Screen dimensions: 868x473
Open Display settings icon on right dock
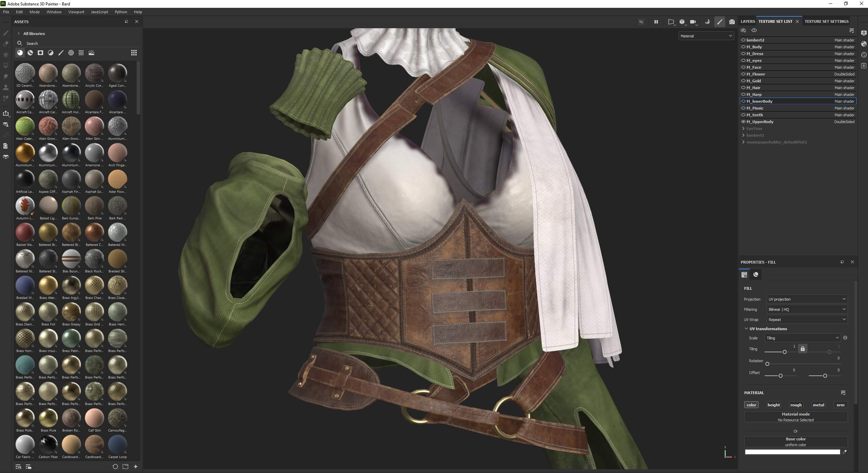pos(864,33)
